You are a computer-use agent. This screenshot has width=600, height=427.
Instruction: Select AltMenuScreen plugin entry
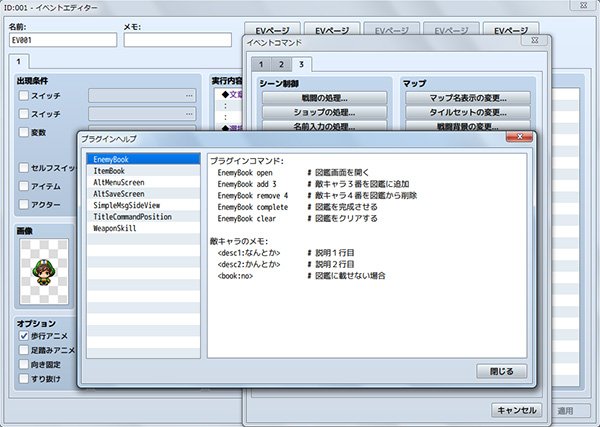(x=143, y=182)
